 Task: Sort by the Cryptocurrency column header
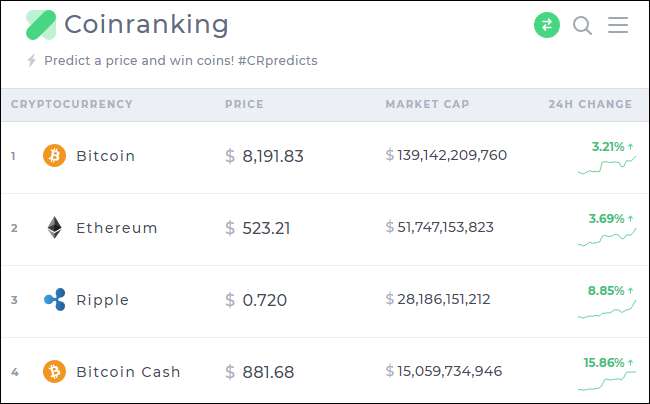(72, 104)
